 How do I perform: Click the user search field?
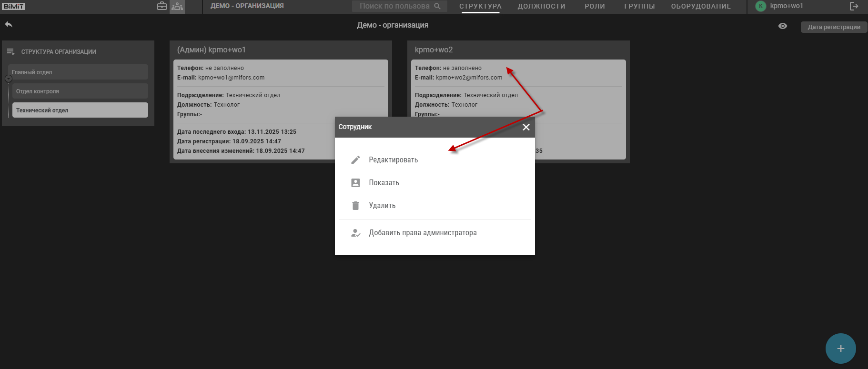click(394, 6)
